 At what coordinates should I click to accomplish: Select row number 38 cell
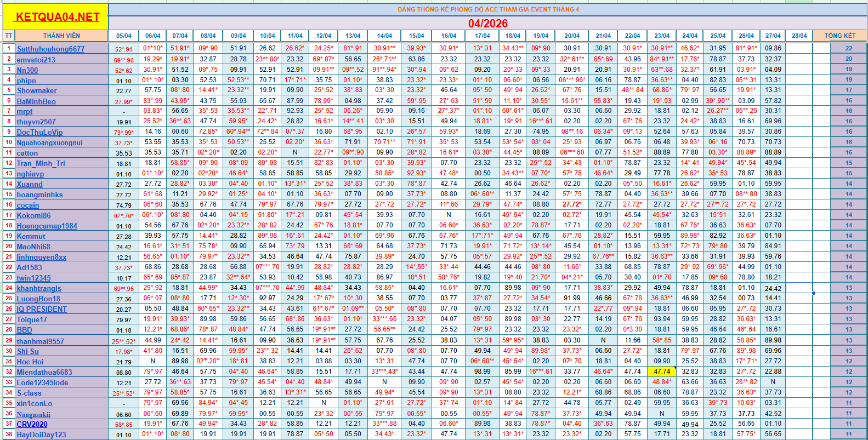(9, 434)
